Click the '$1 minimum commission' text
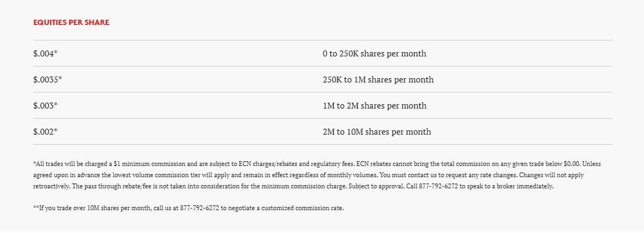Screen dimensions: 644x233 click(141, 163)
